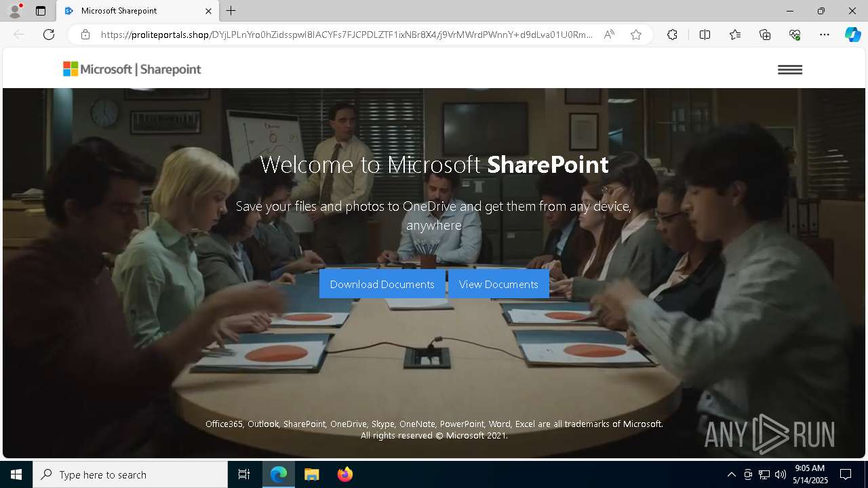Open the notifications center
868x488 pixels.
point(846,474)
